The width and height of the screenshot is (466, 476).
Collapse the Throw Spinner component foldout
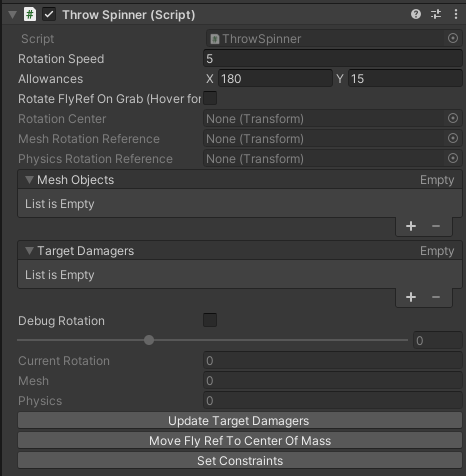[12, 15]
